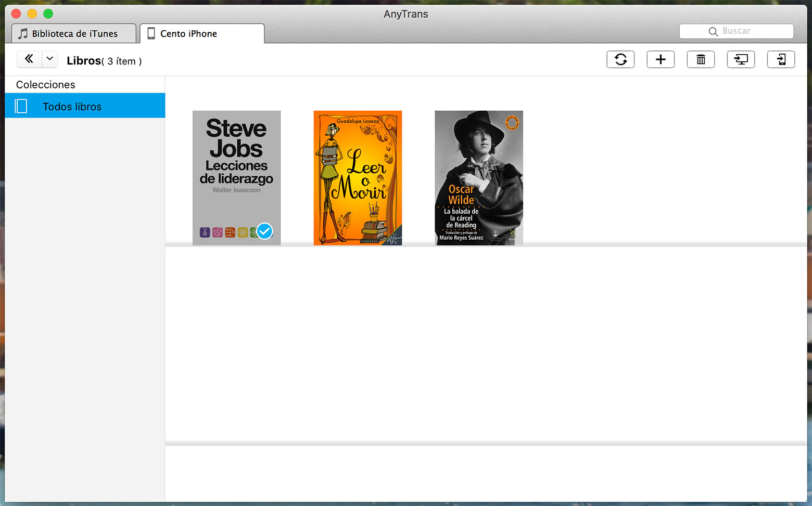Go back with the double-chevron button
The image size is (812, 506).
tap(29, 59)
